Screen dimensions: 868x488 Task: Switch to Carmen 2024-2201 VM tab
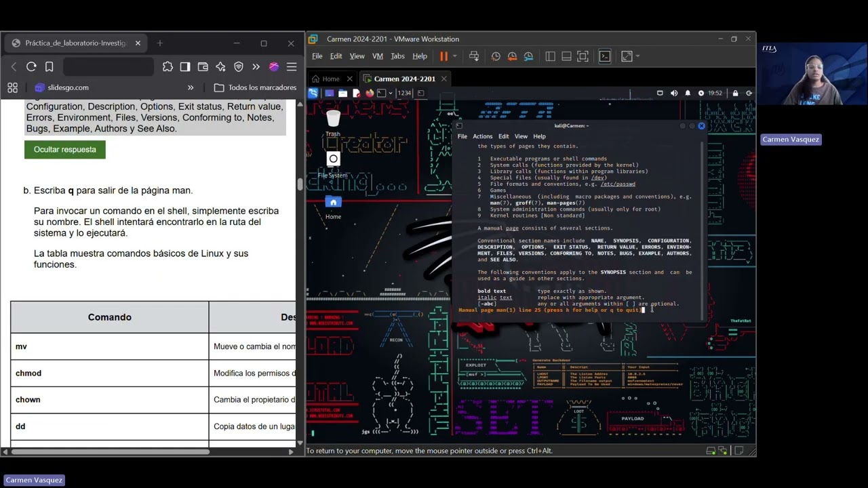[x=405, y=79]
